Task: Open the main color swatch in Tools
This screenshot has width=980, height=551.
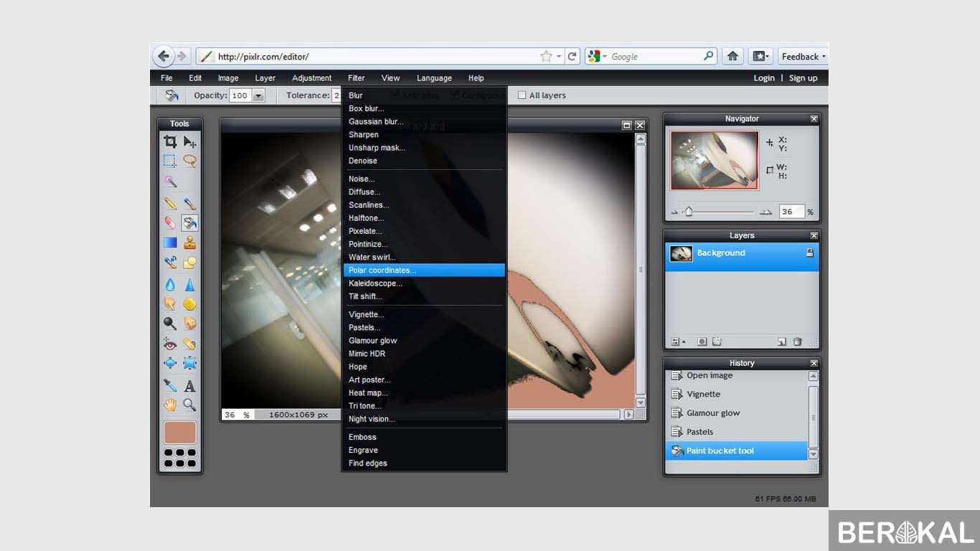Action: pyautogui.click(x=180, y=433)
